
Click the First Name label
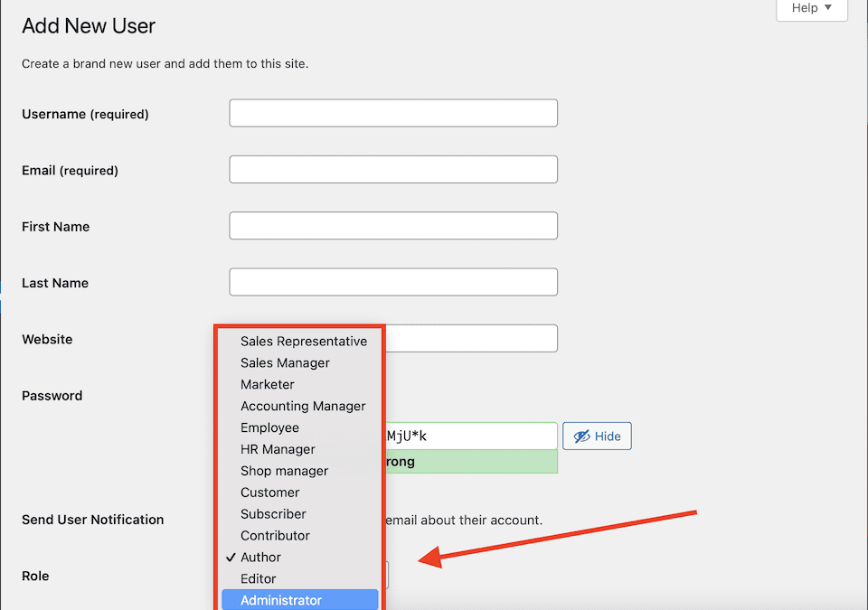coord(55,227)
